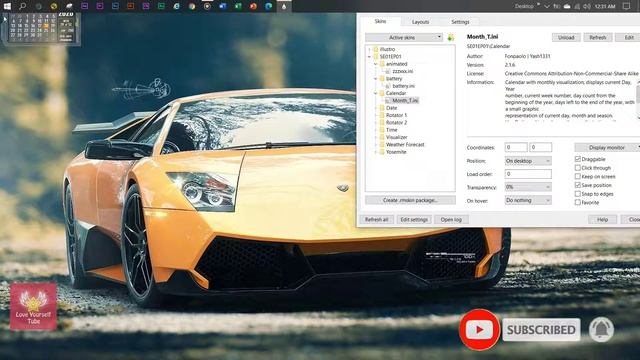640x360 pixels.
Task: Enable the Snap to edges checkbox
Action: tap(578, 193)
